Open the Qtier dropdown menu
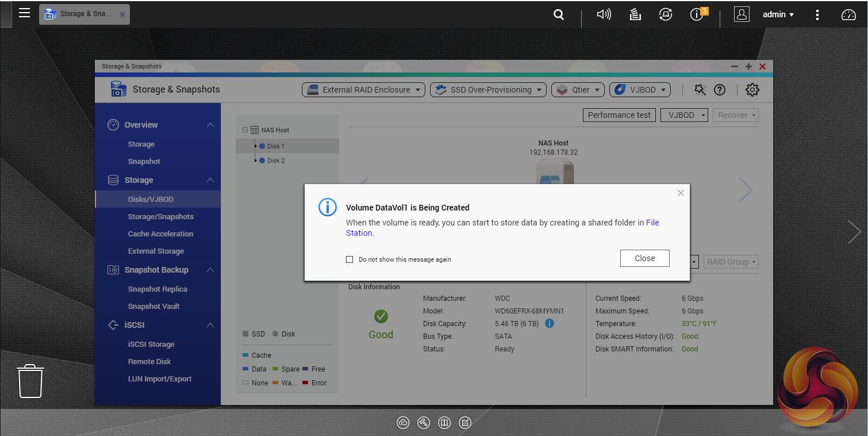868x436 pixels. pyautogui.click(x=578, y=90)
